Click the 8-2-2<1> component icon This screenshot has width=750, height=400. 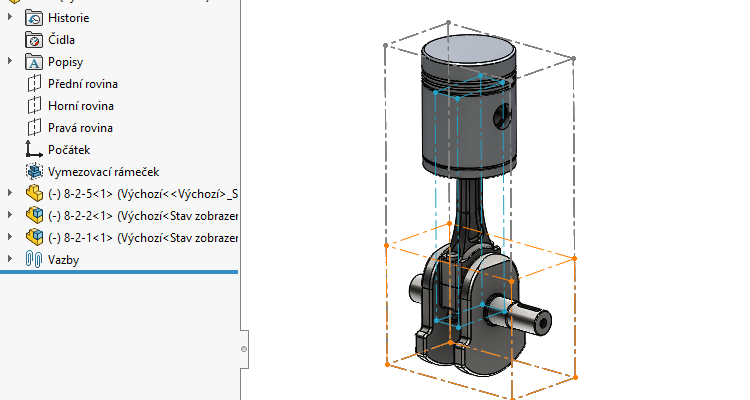tap(34, 216)
